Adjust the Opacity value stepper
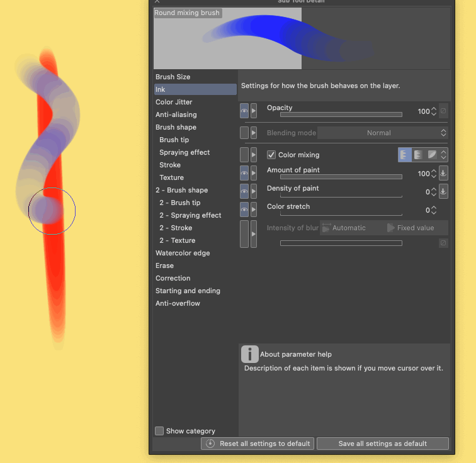 [434, 111]
